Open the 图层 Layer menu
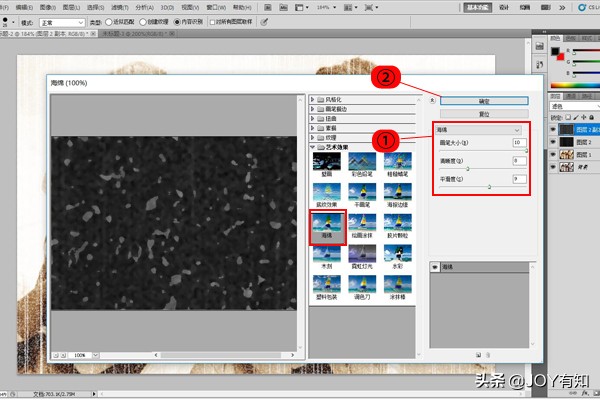 click(x=72, y=7)
